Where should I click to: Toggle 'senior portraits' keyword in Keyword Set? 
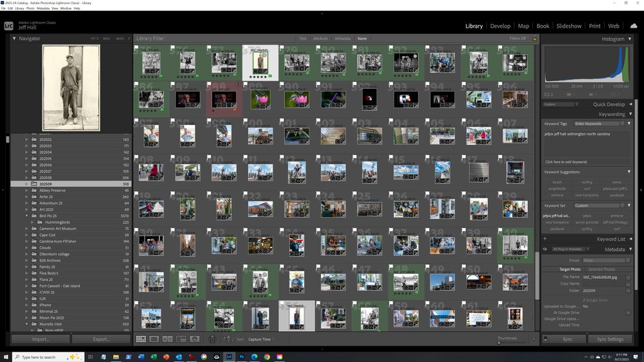coord(587,222)
